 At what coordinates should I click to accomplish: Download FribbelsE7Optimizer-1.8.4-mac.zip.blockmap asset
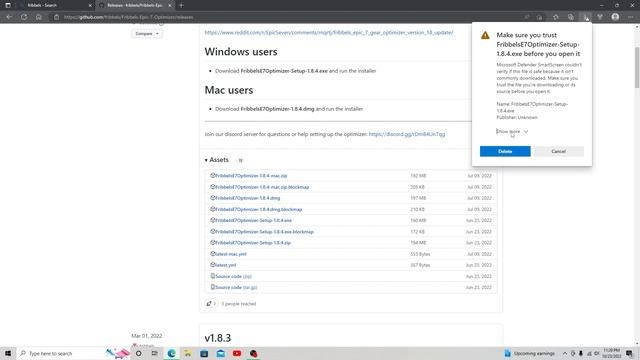[262, 187]
